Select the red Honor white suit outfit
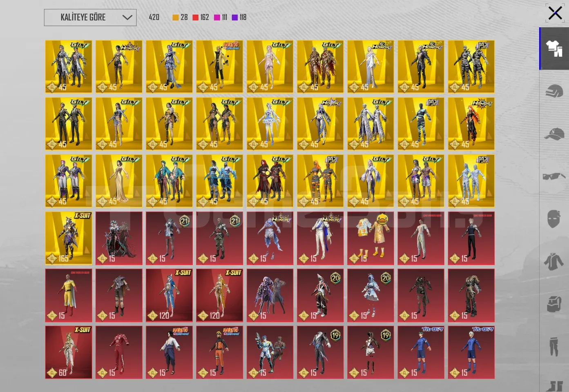 point(320,238)
